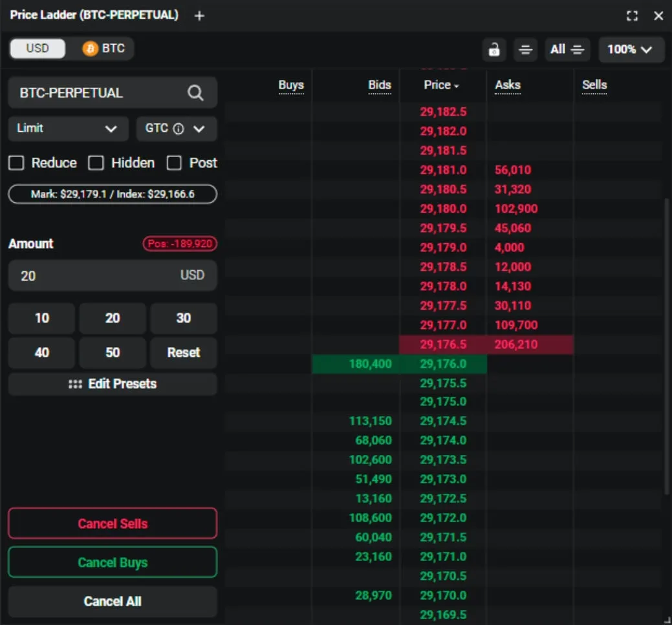Click the bid size 23,160

click(x=374, y=557)
